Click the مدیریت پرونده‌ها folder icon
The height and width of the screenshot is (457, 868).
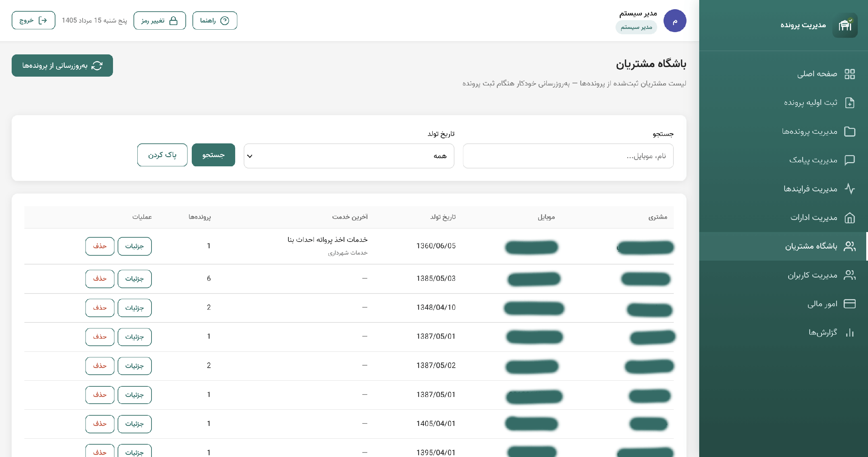(850, 131)
